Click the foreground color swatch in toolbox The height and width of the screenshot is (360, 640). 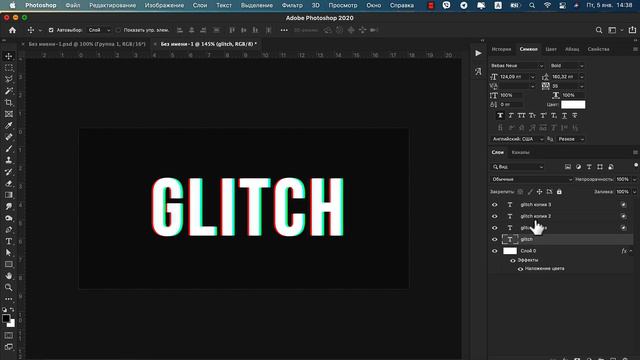(6, 319)
